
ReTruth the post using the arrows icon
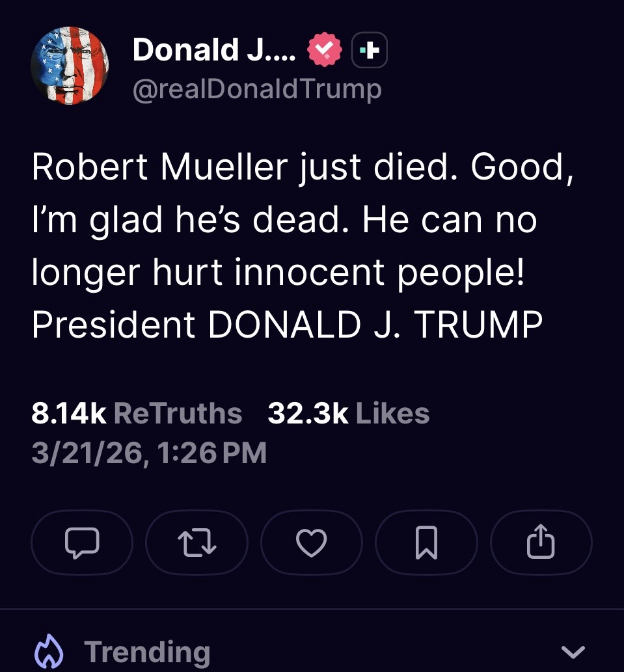[197, 543]
